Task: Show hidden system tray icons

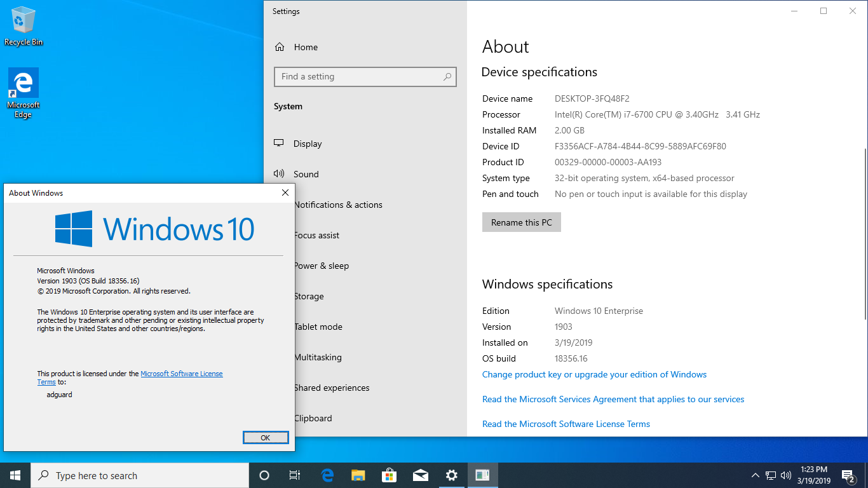Action: (x=756, y=475)
